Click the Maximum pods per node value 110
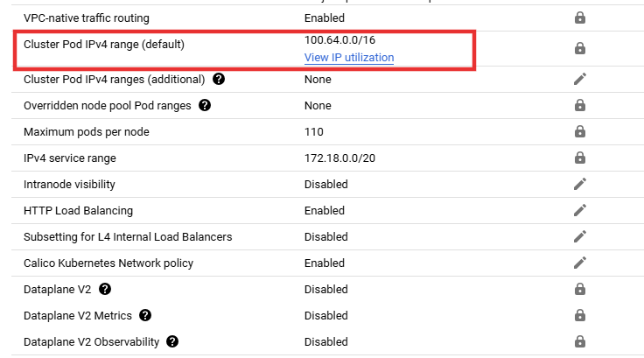This screenshot has width=644, height=358. tap(313, 131)
